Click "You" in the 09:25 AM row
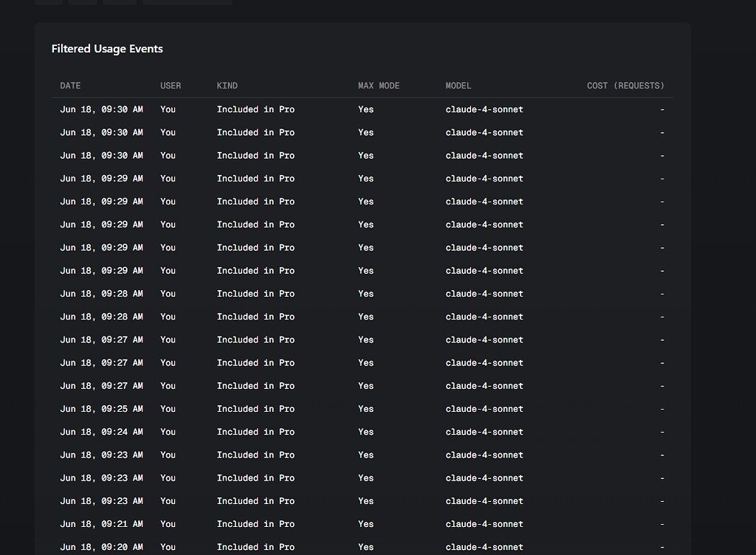 [x=168, y=409]
